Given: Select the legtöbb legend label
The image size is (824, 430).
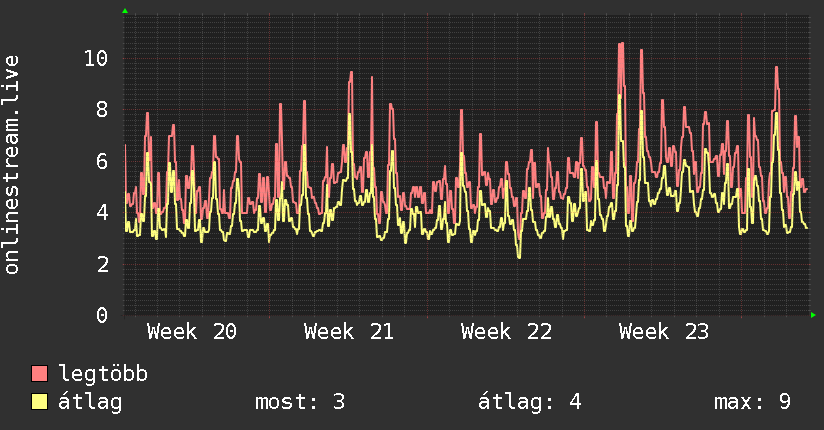Looking at the screenshot, I should [x=103, y=374].
